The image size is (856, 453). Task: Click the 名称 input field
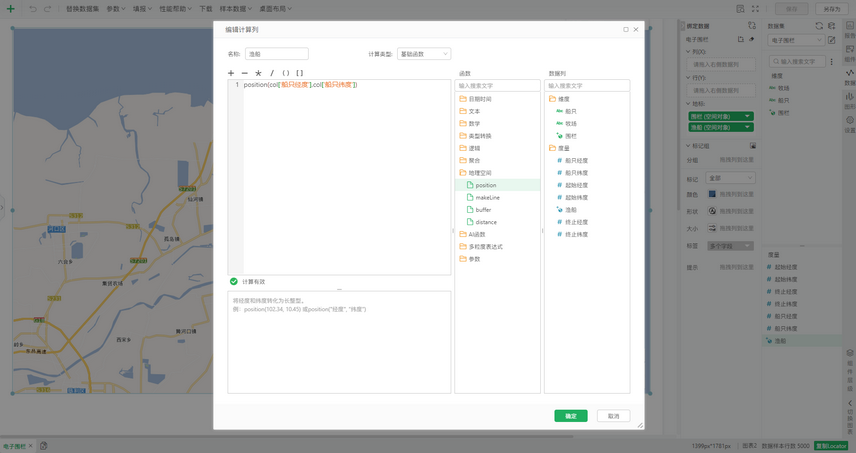pos(277,54)
